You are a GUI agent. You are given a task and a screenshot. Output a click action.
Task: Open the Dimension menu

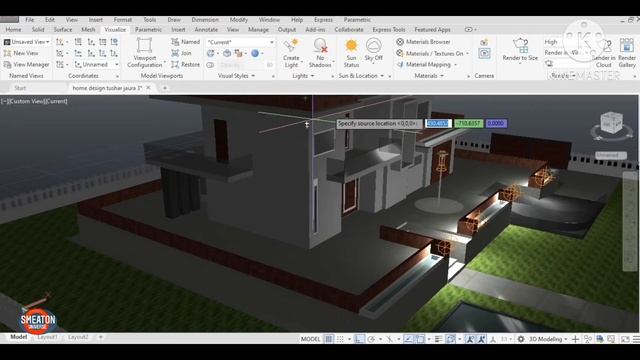[x=205, y=20]
